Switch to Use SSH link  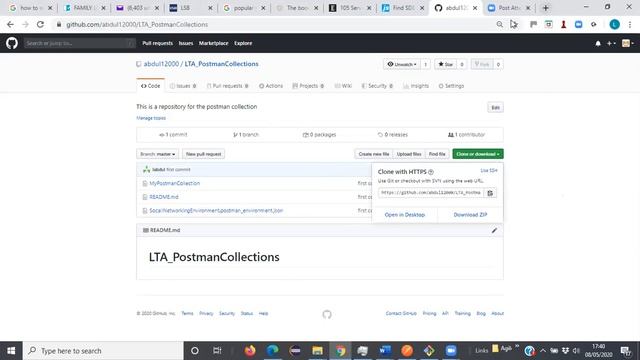pyautogui.click(x=489, y=171)
